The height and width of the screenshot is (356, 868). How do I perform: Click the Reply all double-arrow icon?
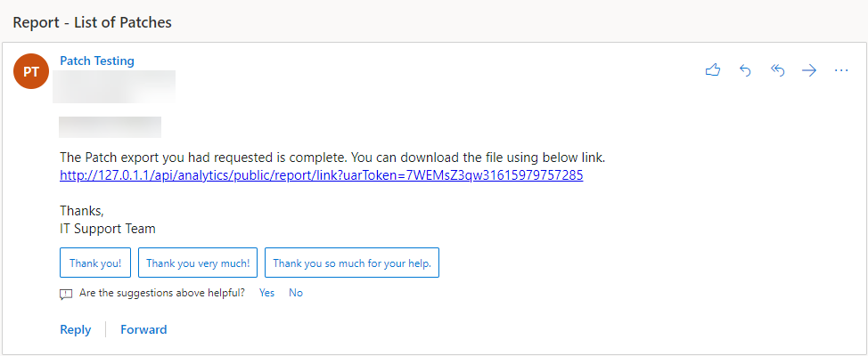coord(778,71)
